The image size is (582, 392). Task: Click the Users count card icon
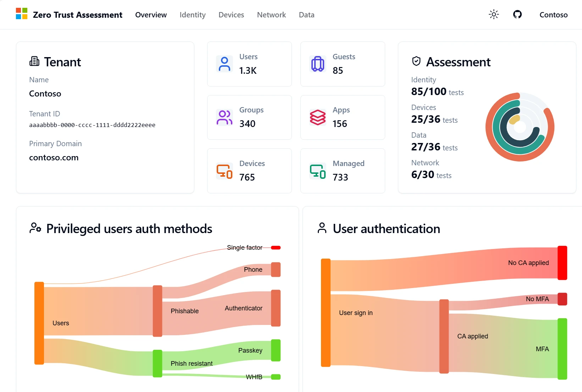click(224, 64)
